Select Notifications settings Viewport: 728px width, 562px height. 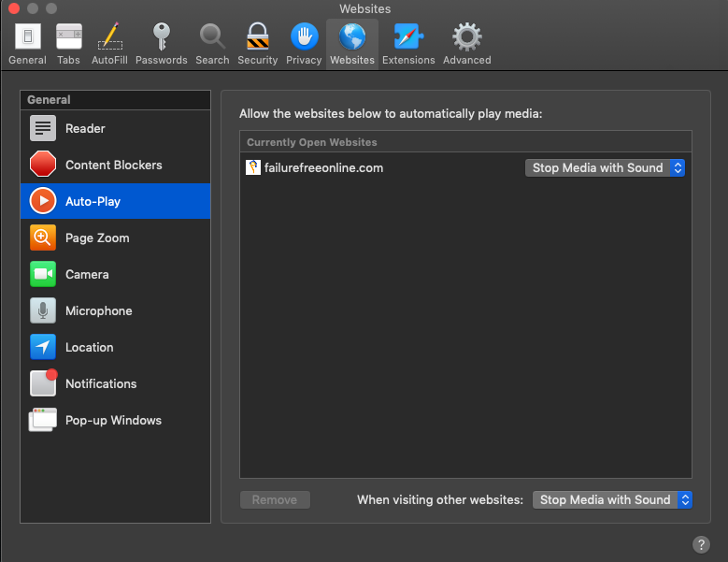(115, 383)
